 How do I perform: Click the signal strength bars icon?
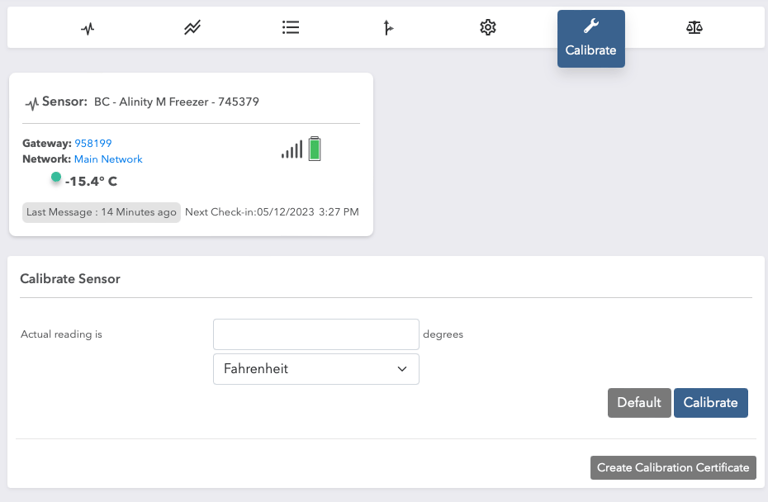click(292, 149)
